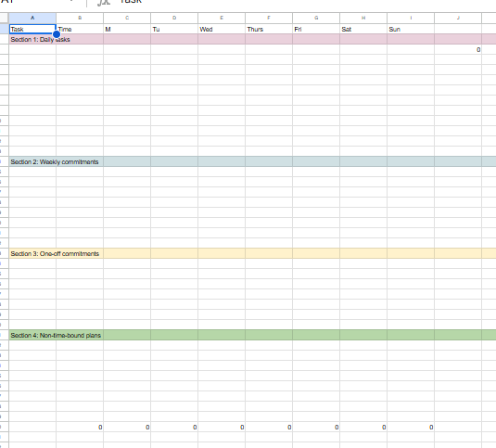Select the total 0 under Time column
496x448 pixels.
pos(80,427)
